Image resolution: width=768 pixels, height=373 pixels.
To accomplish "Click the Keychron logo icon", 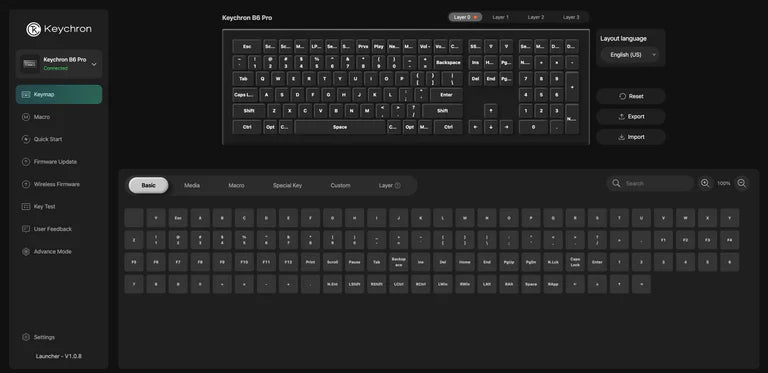I will (33, 29).
